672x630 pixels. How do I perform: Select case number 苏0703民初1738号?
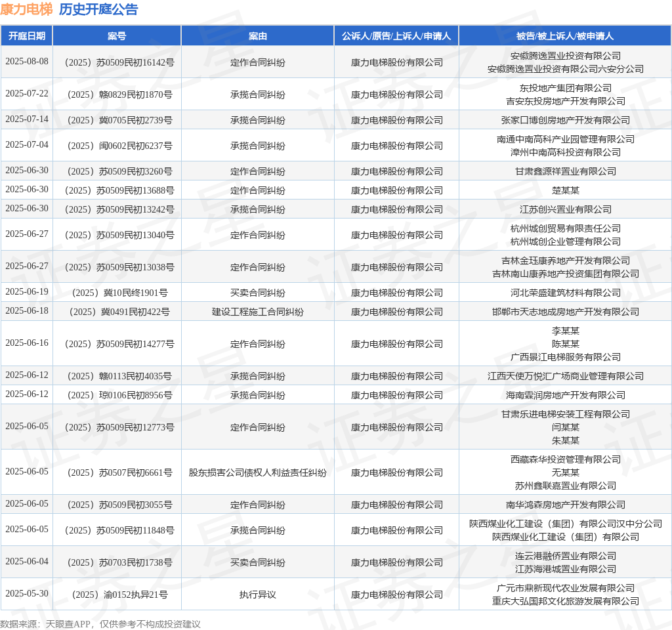click(119, 562)
